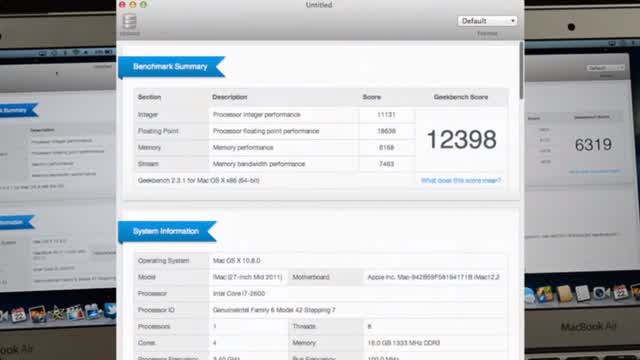Click the 'Stream' section label
Viewport: 640px width, 360px height.
pyautogui.click(x=148, y=164)
